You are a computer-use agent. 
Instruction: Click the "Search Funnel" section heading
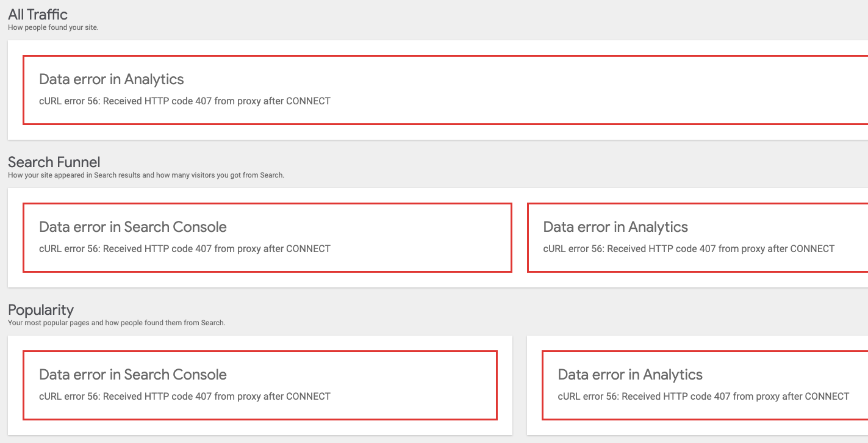point(54,162)
